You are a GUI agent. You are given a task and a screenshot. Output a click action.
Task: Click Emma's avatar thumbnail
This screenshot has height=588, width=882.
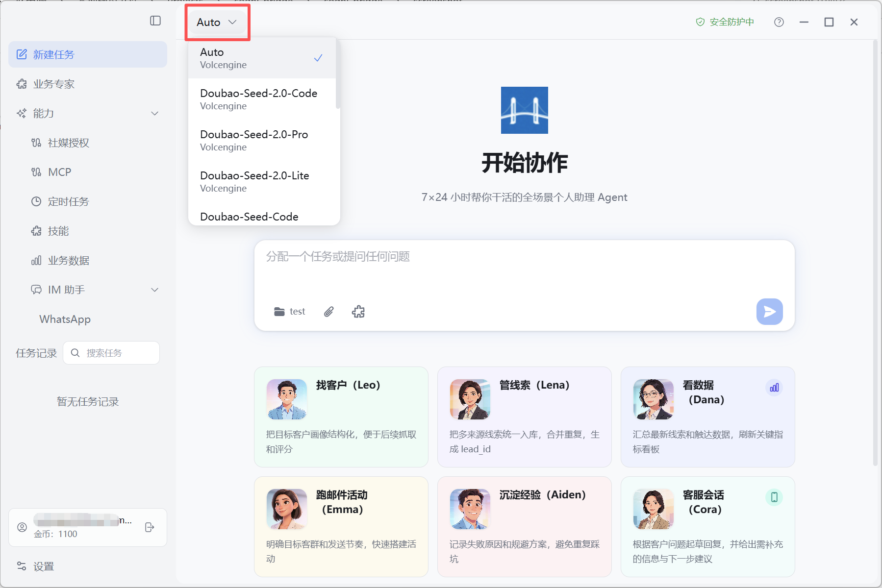tap(287, 509)
